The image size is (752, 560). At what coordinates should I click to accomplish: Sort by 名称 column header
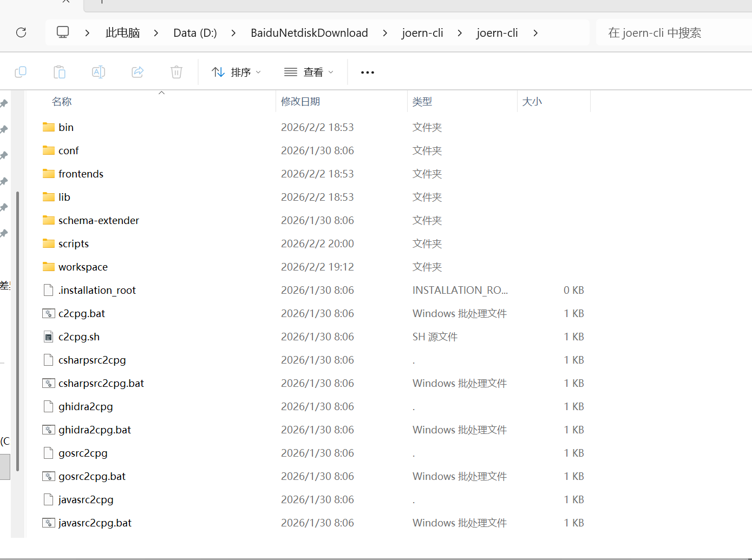pyautogui.click(x=62, y=102)
